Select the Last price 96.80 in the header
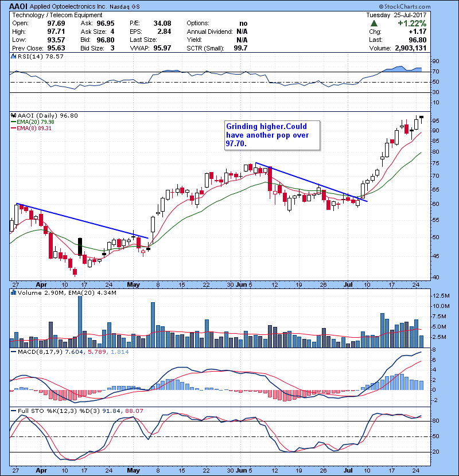 pyautogui.click(x=418, y=40)
